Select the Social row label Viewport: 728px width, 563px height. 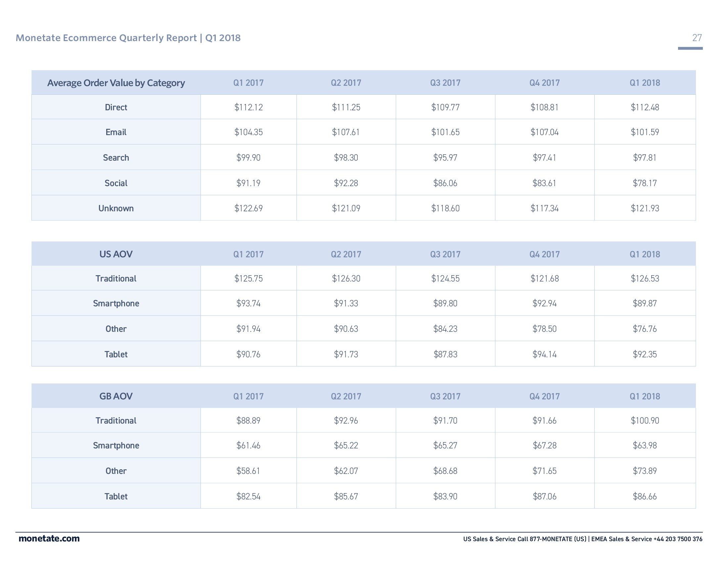pyautogui.click(x=116, y=183)
